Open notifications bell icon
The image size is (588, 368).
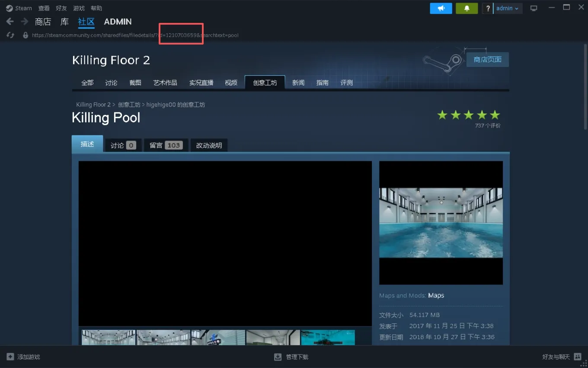click(467, 8)
